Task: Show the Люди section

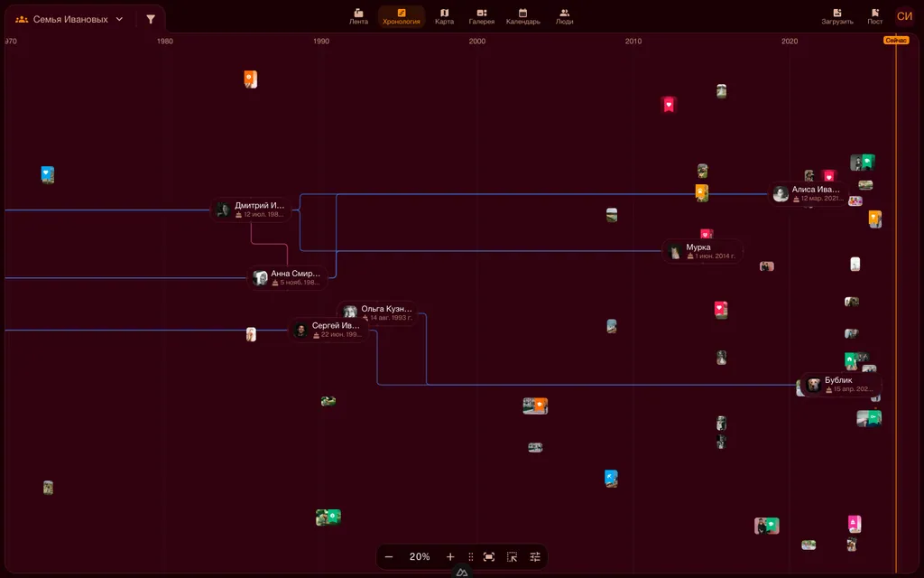Action: point(564,16)
